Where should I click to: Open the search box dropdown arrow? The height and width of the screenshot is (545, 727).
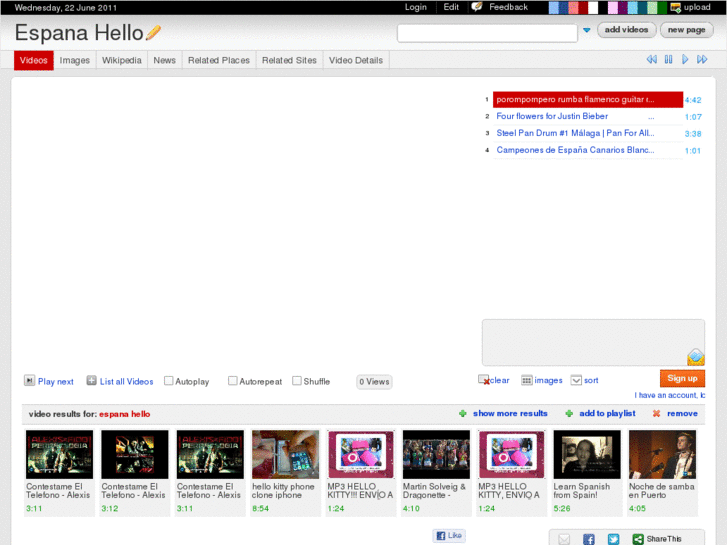(587, 30)
